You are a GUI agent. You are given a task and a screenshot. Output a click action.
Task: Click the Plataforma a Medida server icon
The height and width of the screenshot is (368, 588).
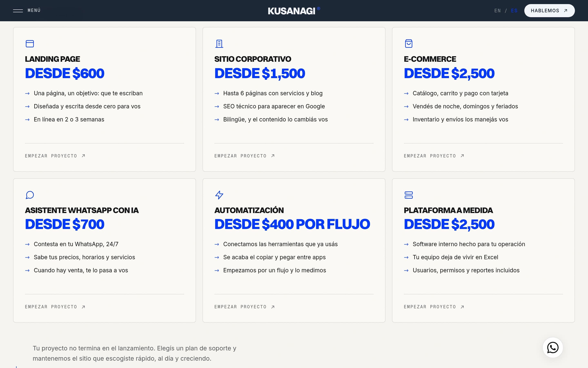click(409, 195)
